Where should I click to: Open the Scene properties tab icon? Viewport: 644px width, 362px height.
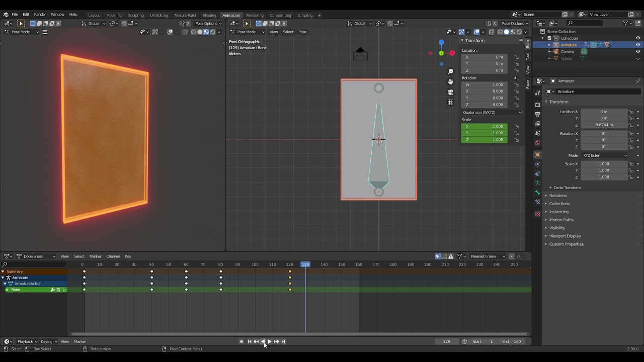pos(537,133)
